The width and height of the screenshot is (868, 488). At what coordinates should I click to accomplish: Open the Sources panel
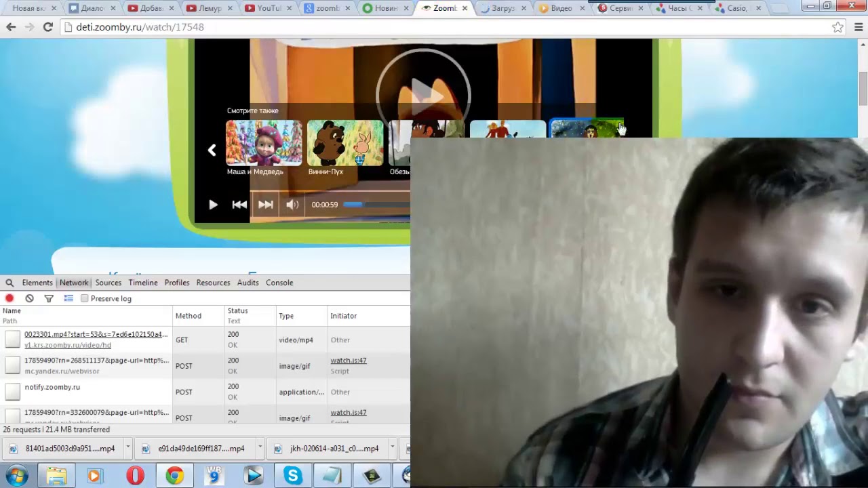108,283
